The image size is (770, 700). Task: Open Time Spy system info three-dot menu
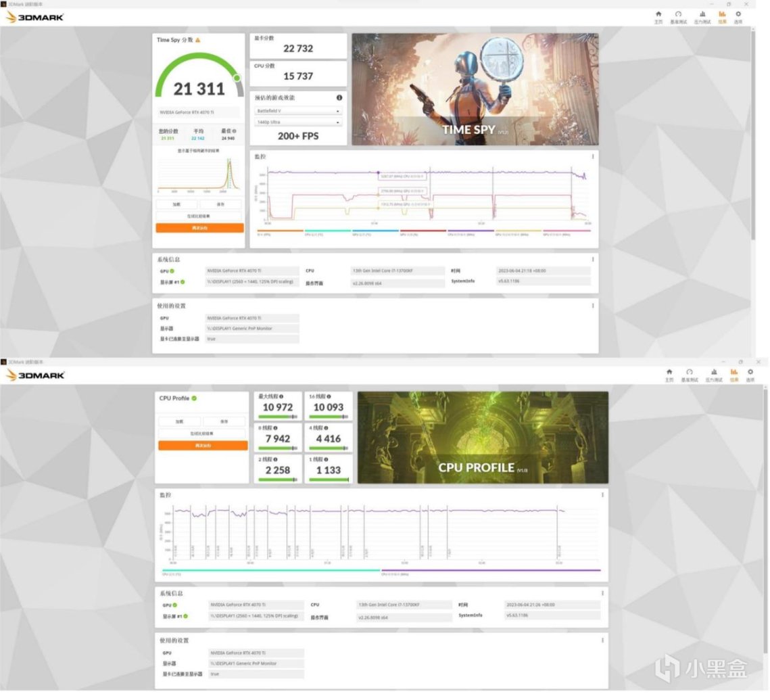(x=593, y=259)
